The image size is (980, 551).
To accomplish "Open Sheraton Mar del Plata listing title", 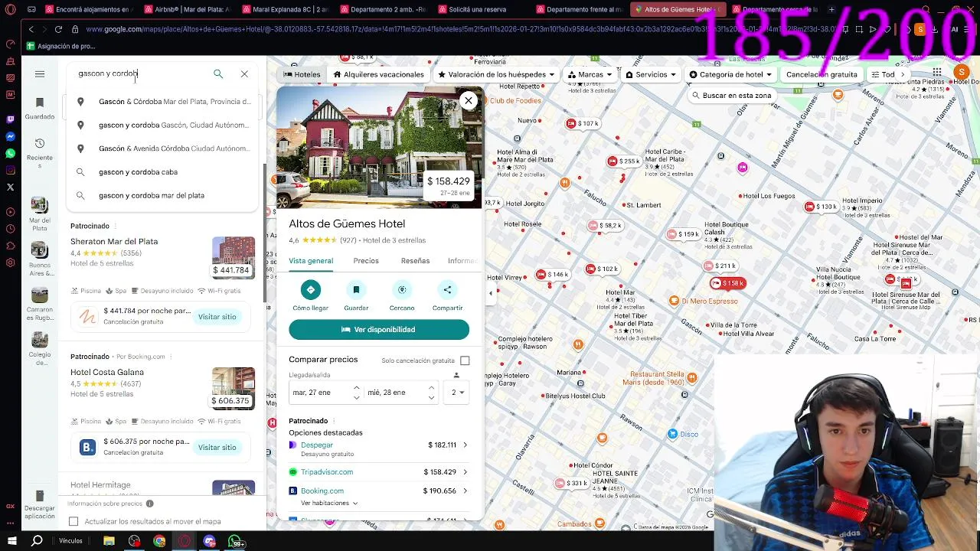I will tap(114, 242).
